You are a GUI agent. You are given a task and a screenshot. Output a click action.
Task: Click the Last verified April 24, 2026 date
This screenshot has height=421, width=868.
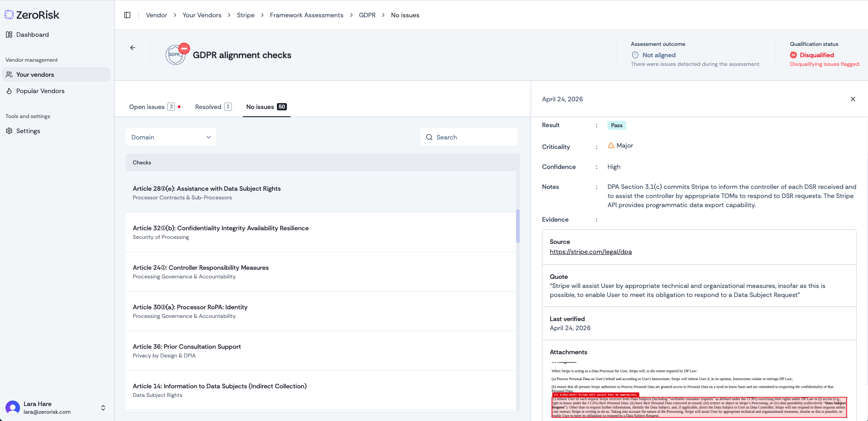click(x=570, y=328)
